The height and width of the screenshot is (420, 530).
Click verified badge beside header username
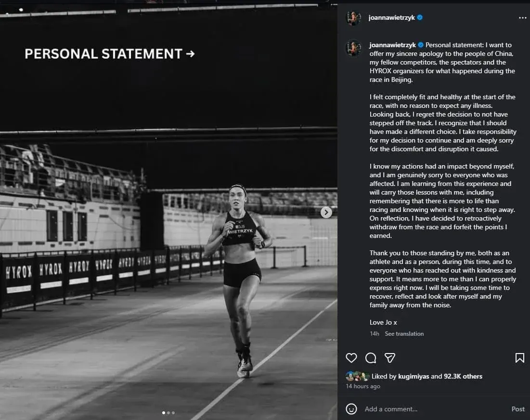tap(420, 17)
